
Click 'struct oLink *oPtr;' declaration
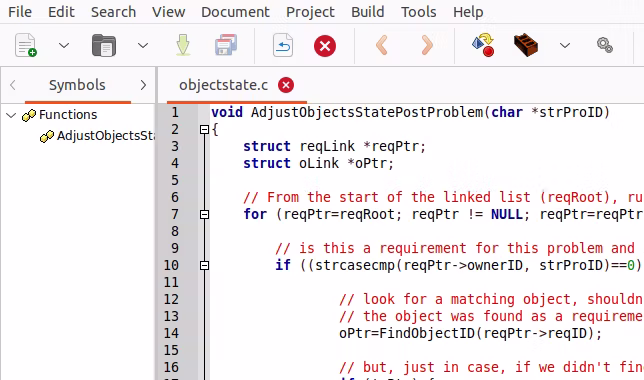319,164
